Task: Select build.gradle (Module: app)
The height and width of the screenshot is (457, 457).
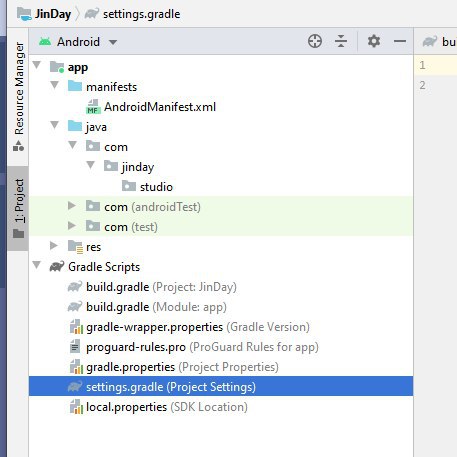Action: click(156, 307)
